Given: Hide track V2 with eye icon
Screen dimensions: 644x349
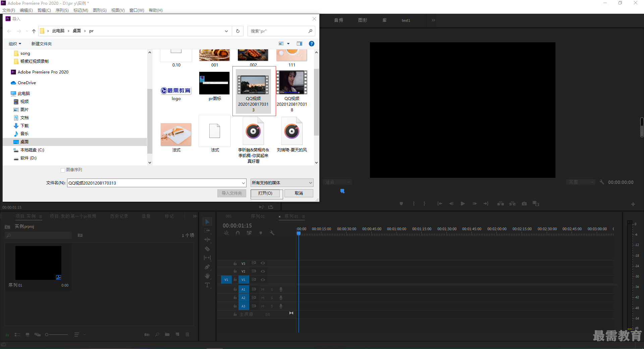Looking at the screenshot, I should coord(263,271).
